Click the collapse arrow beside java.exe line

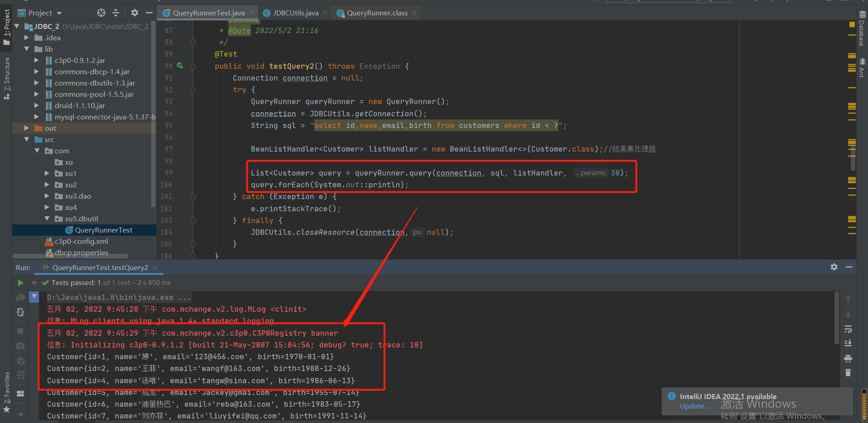pos(34,297)
